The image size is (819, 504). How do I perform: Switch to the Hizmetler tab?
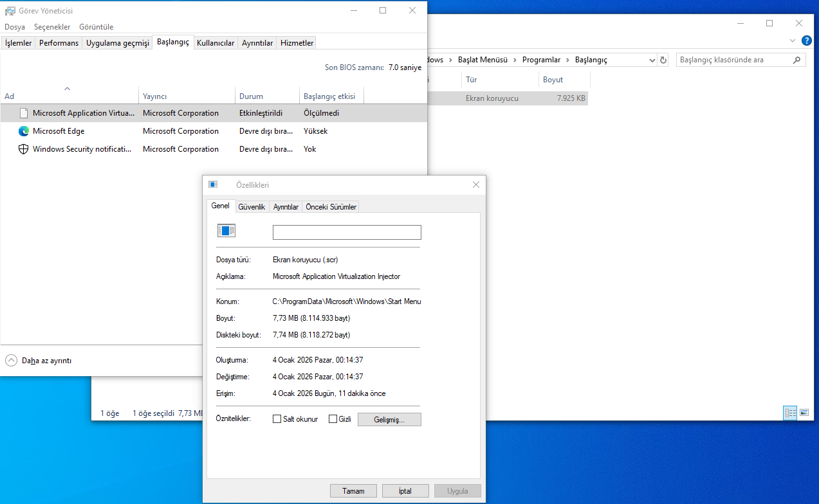[297, 43]
